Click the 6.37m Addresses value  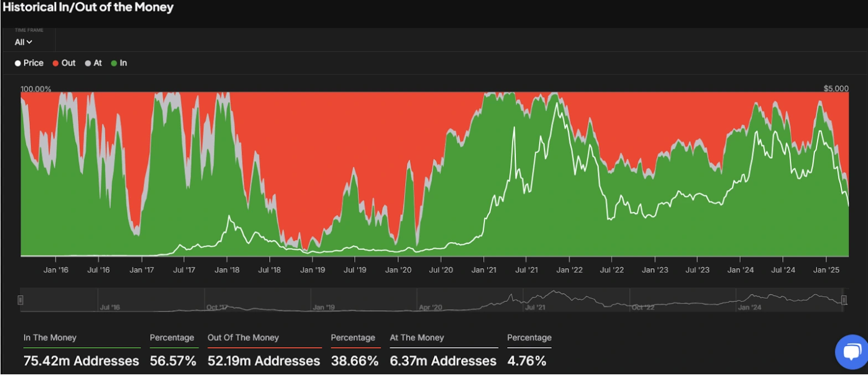[443, 361]
